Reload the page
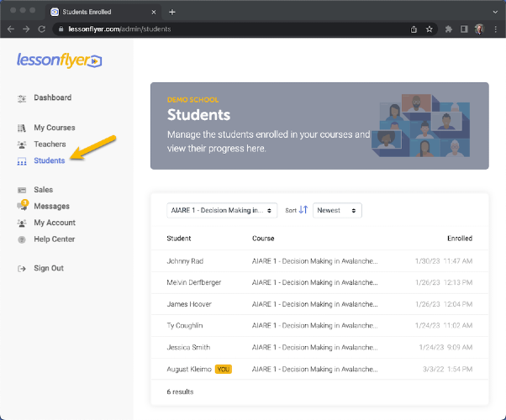Screen dimensions: 506x420 coord(42,29)
